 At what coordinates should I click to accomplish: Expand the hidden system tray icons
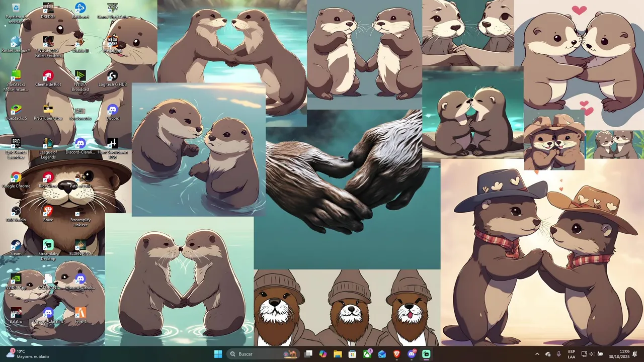click(537, 354)
